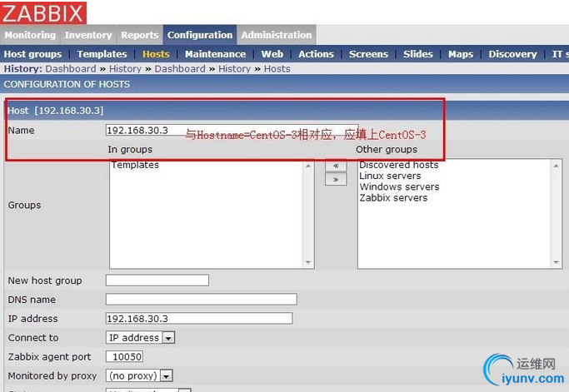The image size is (569, 392).
Task: Click the host Name input field
Action: 232,130
